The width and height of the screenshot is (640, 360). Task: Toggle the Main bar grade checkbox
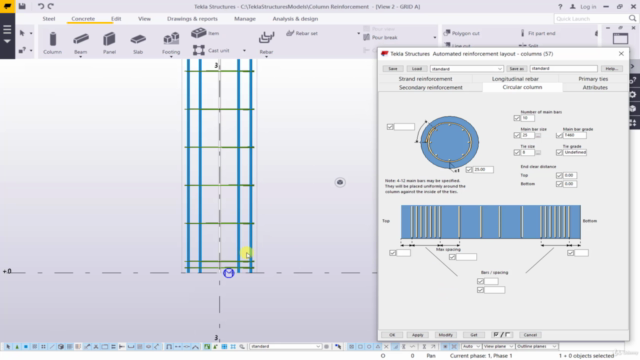click(x=559, y=135)
